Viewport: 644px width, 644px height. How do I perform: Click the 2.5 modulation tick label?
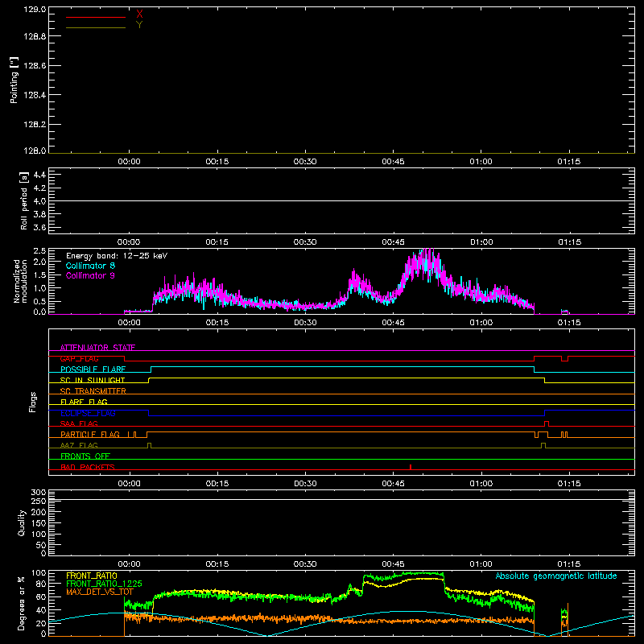tap(39, 251)
